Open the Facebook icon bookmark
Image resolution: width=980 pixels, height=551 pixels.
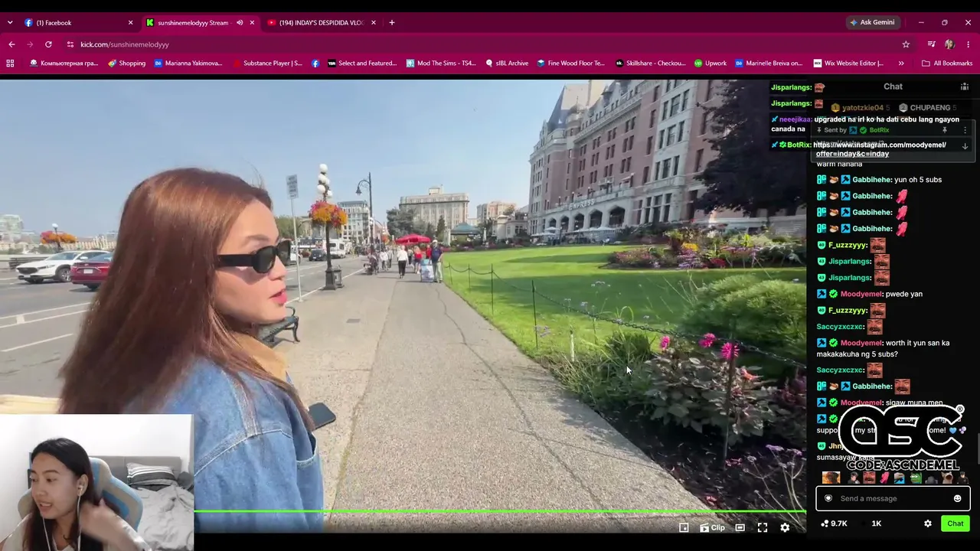pos(315,63)
